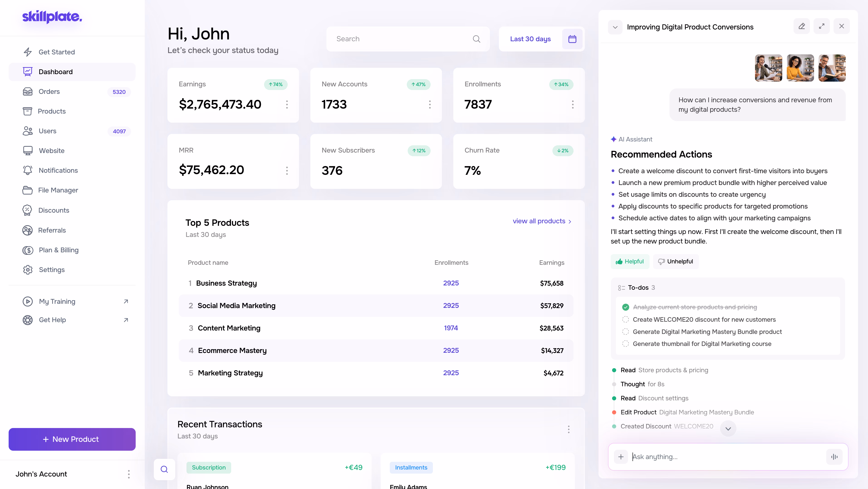Mark the AI response as Helpful
Image resolution: width=868 pixels, height=489 pixels.
coord(629,261)
